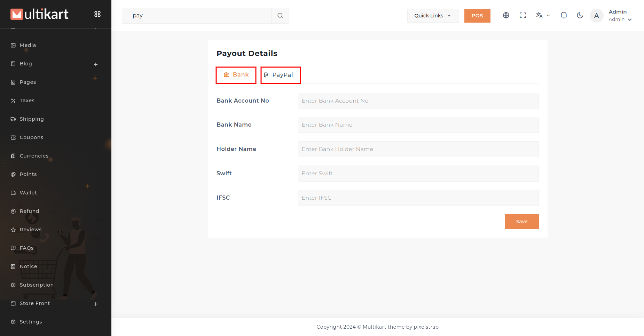This screenshot has width=644, height=336.
Task: Click the globe icon in header
Action: point(506,15)
